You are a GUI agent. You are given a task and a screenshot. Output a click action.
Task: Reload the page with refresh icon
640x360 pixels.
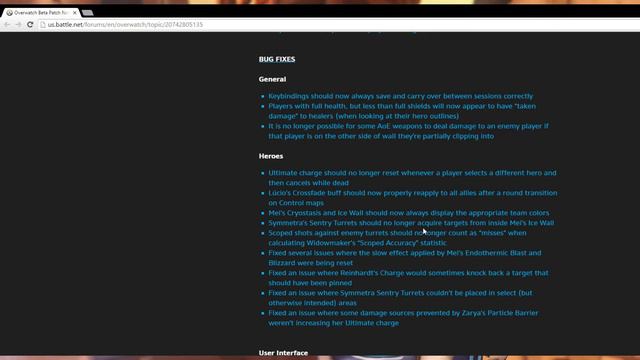(30, 24)
